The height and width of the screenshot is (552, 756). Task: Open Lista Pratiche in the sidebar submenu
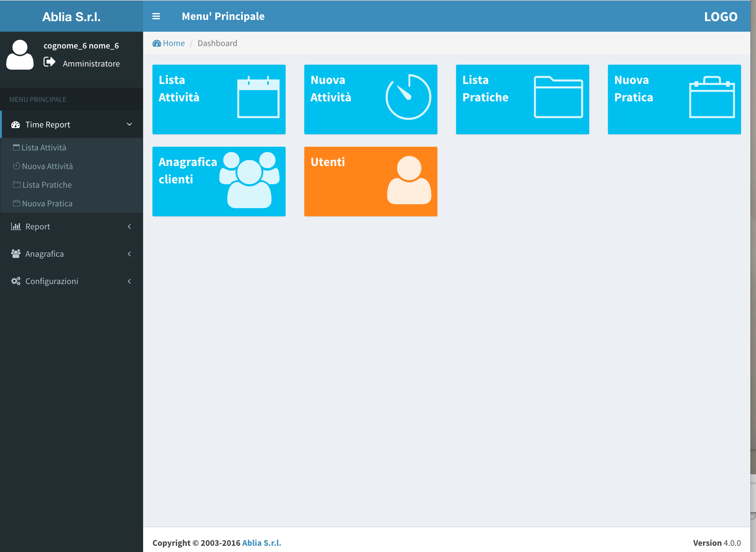(47, 185)
